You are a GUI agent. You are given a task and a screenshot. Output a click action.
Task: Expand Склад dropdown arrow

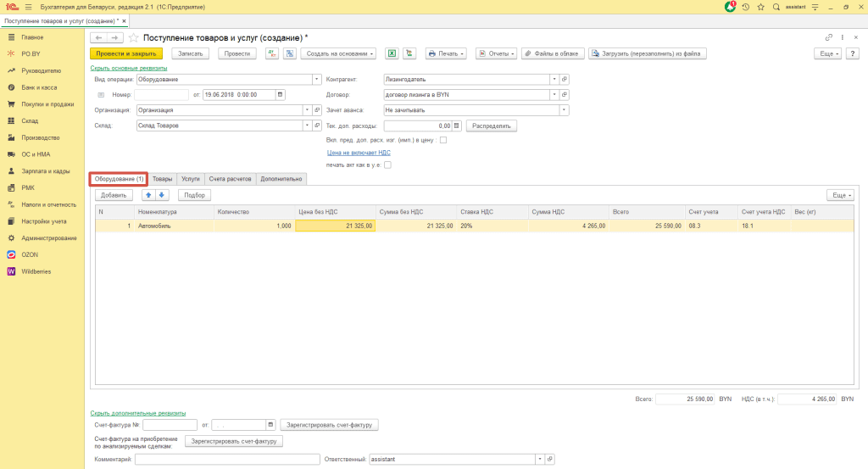307,126
